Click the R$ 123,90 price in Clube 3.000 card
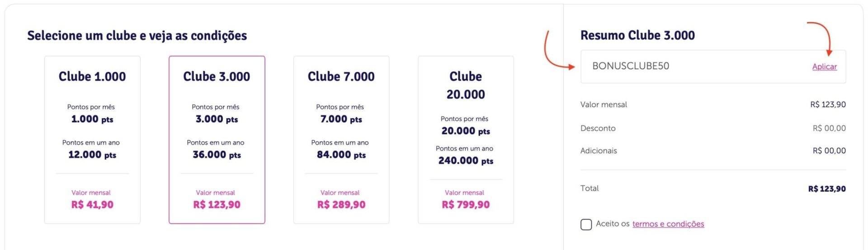The height and width of the screenshot is (250, 868). pyautogui.click(x=217, y=205)
